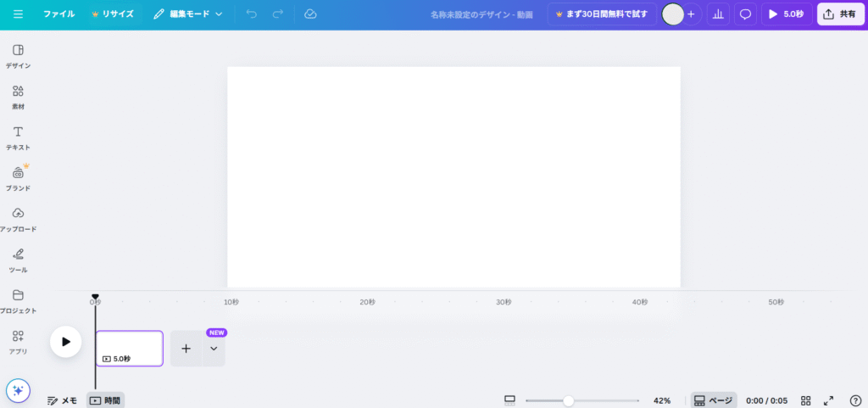Open the プロジェクト sidebar panel

pos(19,302)
